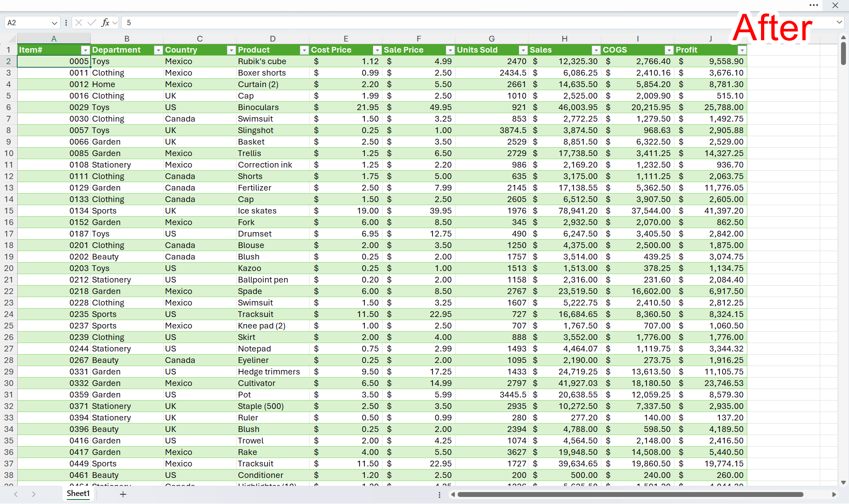Click the Binoculars product cell
This screenshot has width=849, height=504.
pos(273,107)
